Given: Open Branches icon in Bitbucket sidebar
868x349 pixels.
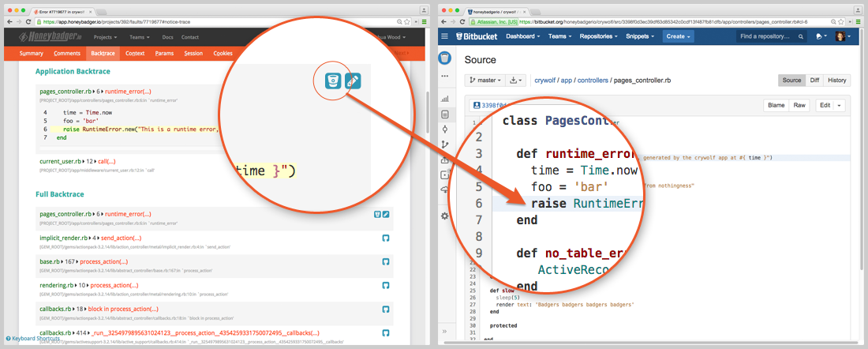Looking at the screenshot, I should click(445, 144).
